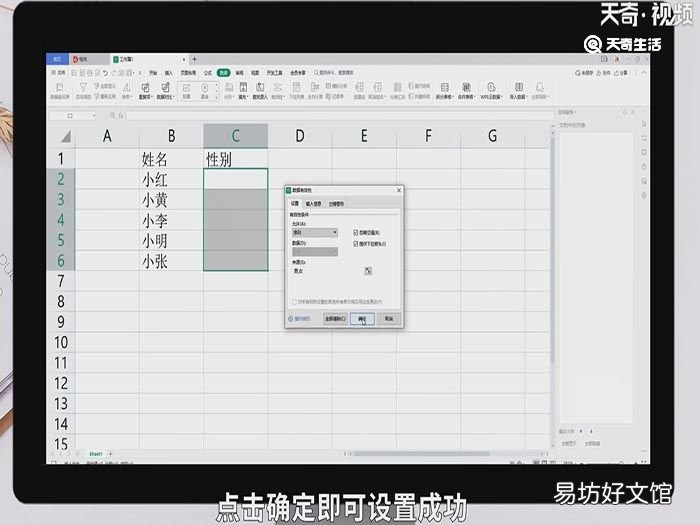Open the 页面布局 ribbon tab
700x525 pixels.
click(188, 72)
